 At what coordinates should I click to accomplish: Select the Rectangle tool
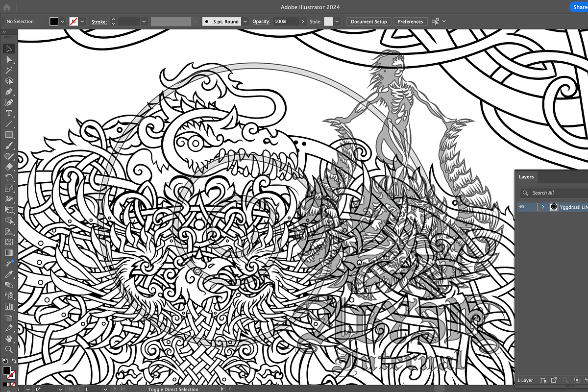pos(9,134)
